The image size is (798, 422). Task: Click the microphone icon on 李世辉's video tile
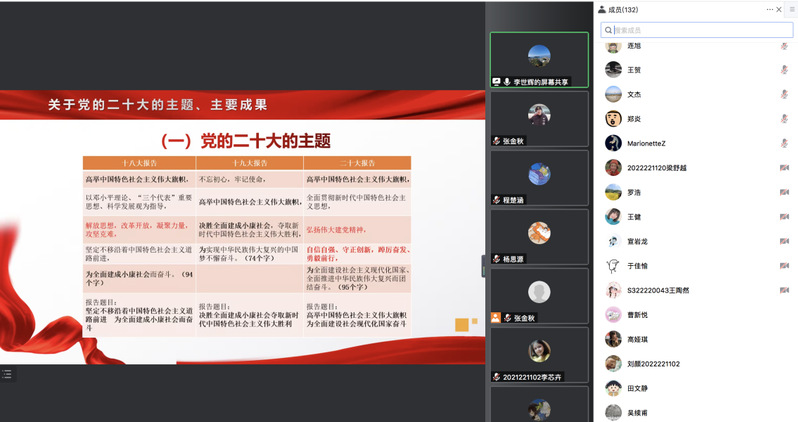[x=506, y=81]
